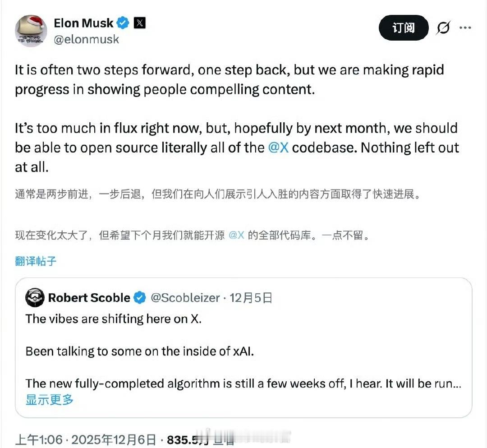The width and height of the screenshot is (487, 448).
Task: Click the 12月5日 date on quoted post
Action: [x=251, y=298]
